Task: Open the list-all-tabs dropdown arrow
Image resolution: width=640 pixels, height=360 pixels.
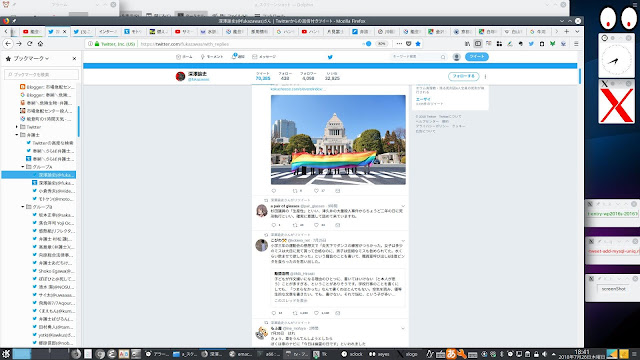Action: point(577,31)
